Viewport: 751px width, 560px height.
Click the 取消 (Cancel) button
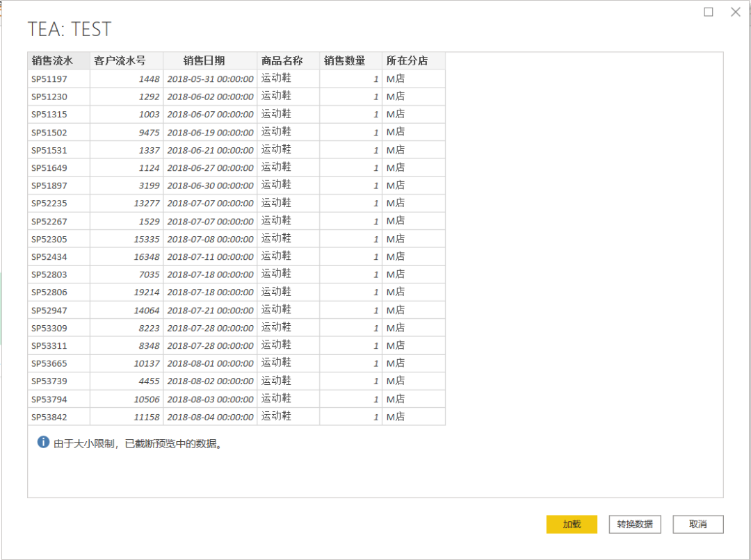pyautogui.click(x=698, y=524)
